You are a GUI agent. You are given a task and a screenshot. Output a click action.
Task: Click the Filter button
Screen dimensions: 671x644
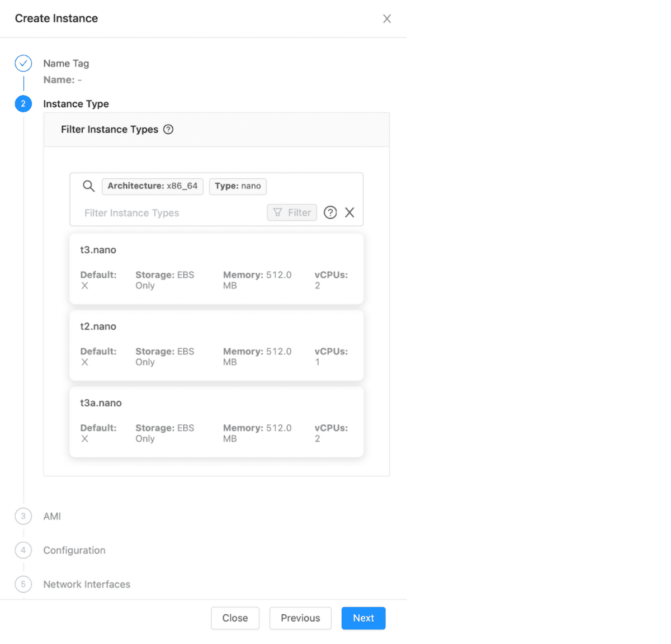[x=292, y=212]
